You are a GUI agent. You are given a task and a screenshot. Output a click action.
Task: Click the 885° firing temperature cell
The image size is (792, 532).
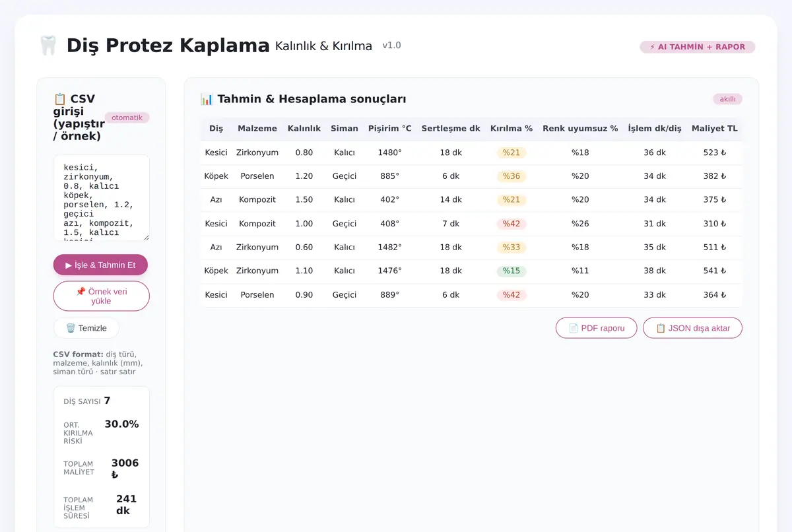(390, 176)
